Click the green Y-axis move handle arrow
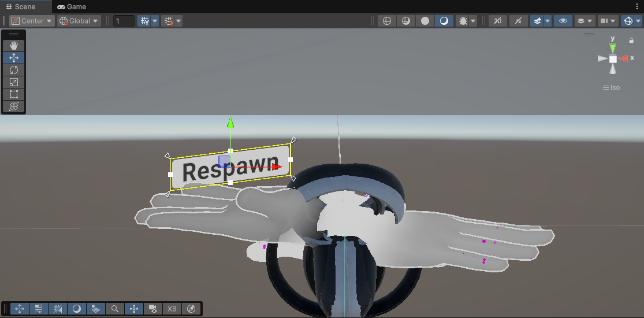The image size is (644, 318). point(230,123)
